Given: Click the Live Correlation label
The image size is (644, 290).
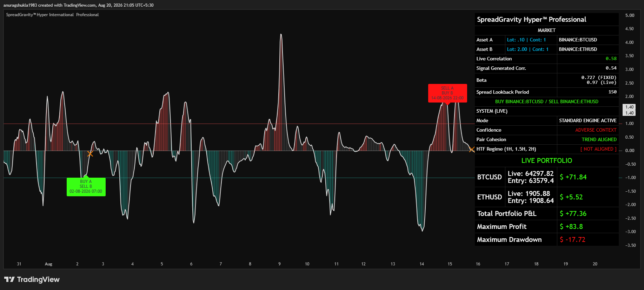Looking at the screenshot, I should 494,59.
